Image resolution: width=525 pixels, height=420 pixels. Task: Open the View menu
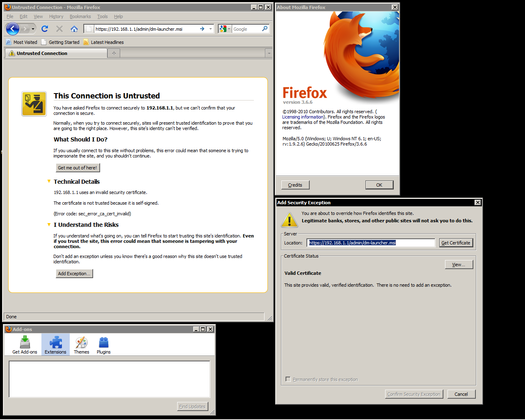click(38, 16)
